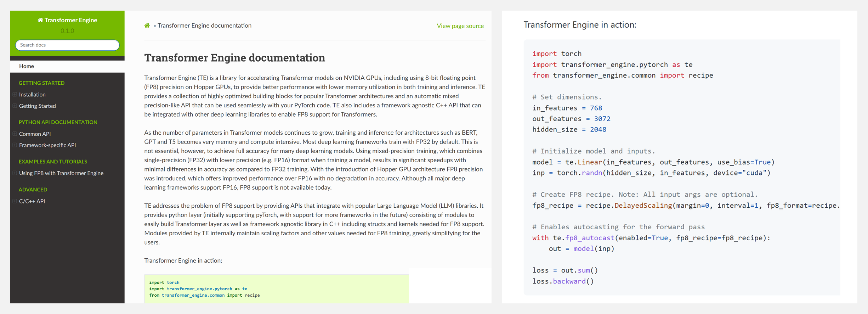The image size is (868, 314).
Task: Click 'loss = out.sum()' line
Action: tap(565, 270)
